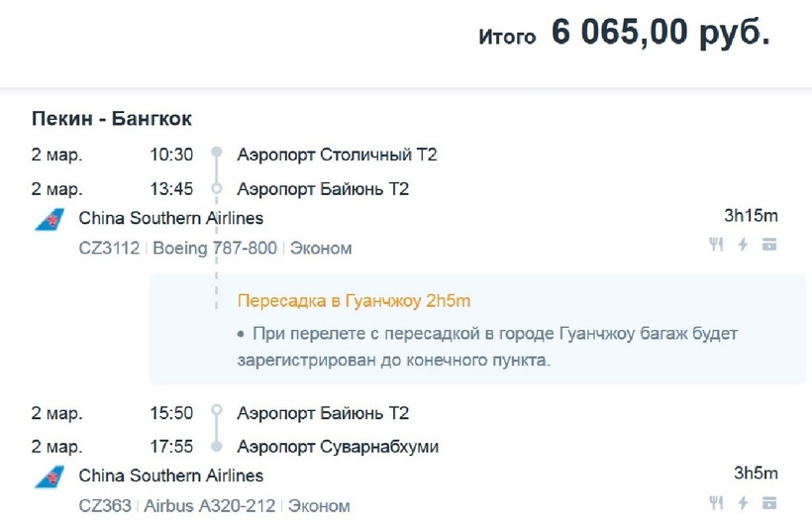The height and width of the screenshot is (529, 812).
Task: Click the China Southern logo beside CZ363
Action: [50, 477]
